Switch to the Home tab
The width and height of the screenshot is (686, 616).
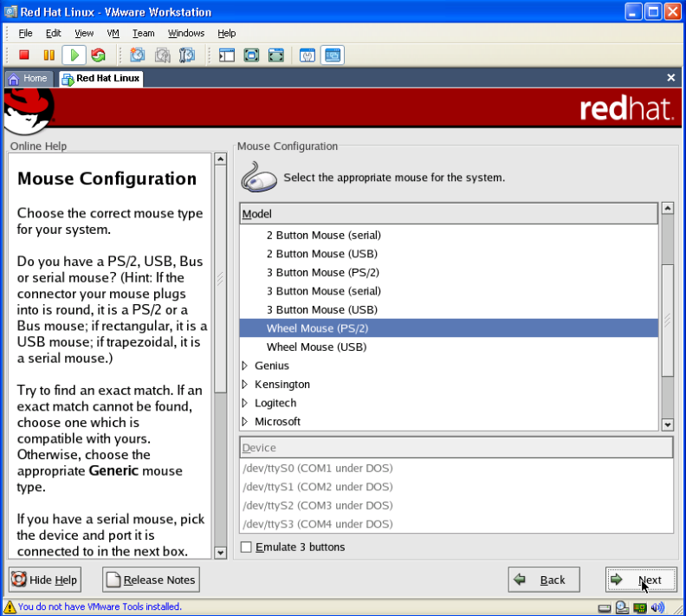click(28, 78)
